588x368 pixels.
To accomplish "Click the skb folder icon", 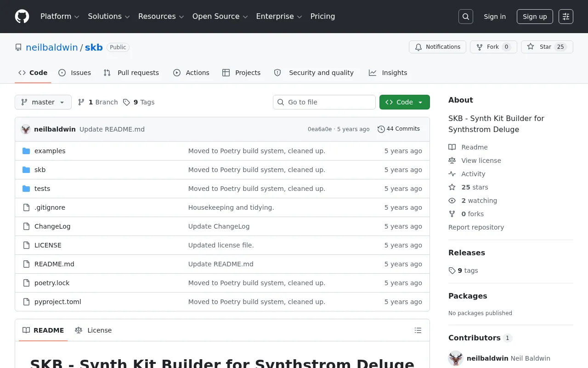I will click(26, 170).
